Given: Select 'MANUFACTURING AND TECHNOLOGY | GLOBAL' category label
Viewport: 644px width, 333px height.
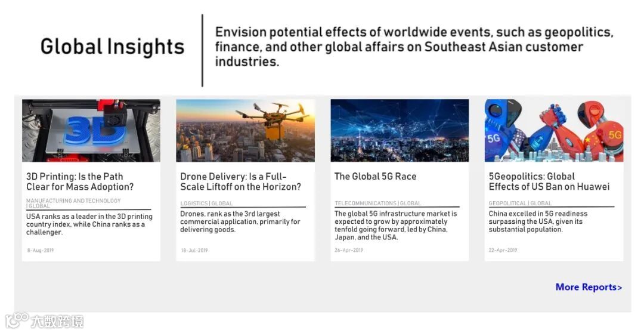Looking at the screenshot, I should [73, 203].
